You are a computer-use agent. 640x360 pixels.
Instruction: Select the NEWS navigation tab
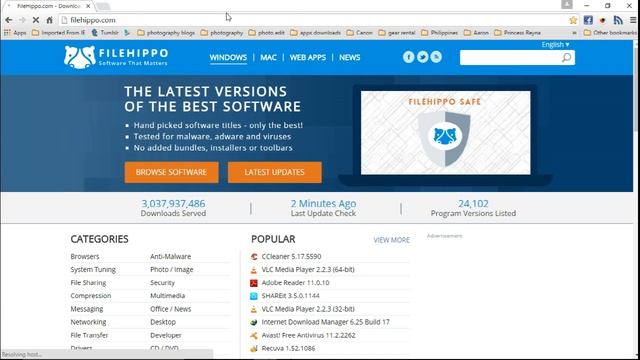[349, 58]
